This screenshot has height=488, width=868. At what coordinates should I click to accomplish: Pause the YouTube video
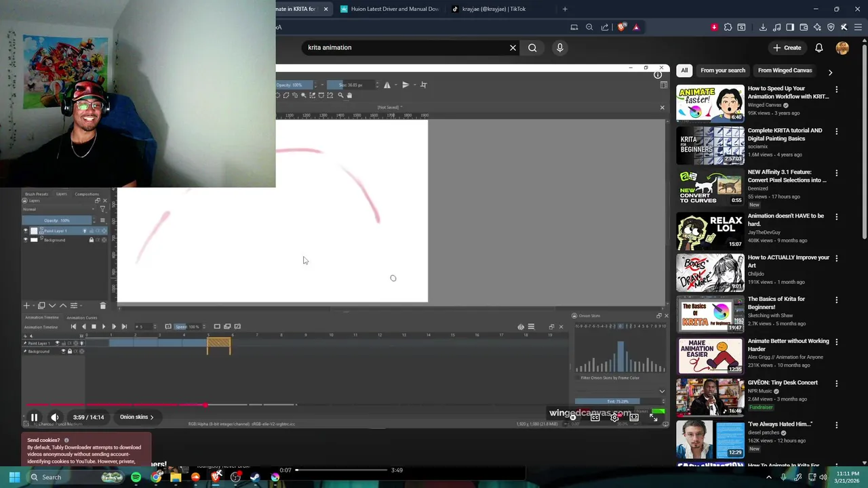(34, 418)
